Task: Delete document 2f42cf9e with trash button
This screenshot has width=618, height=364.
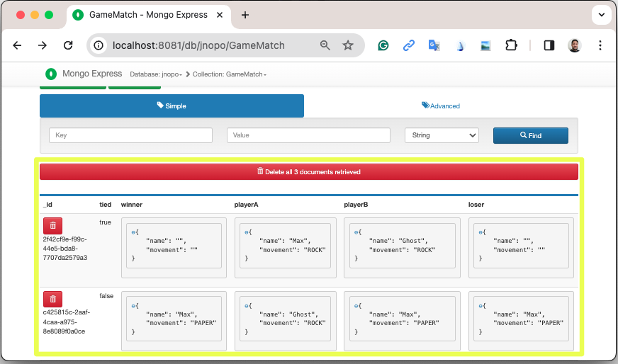Action: pyautogui.click(x=53, y=226)
